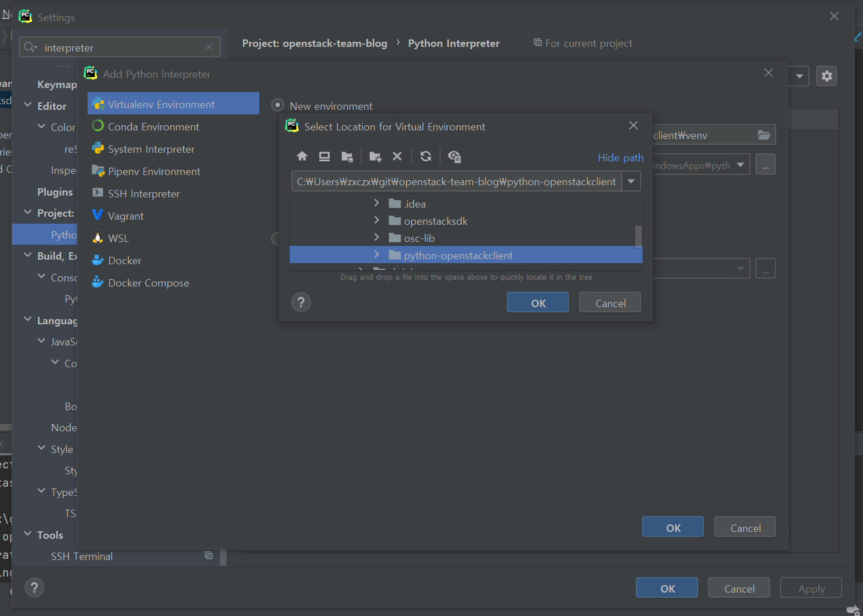Open path history dropdown
The width and height of the screenshot is (863, 616).
631,181
